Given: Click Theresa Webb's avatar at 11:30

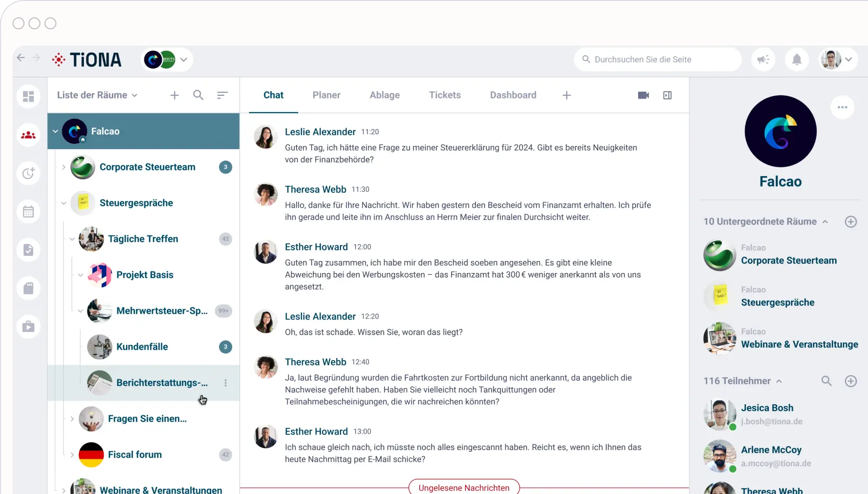Looking at the screenshot, I should click(265, 194).
